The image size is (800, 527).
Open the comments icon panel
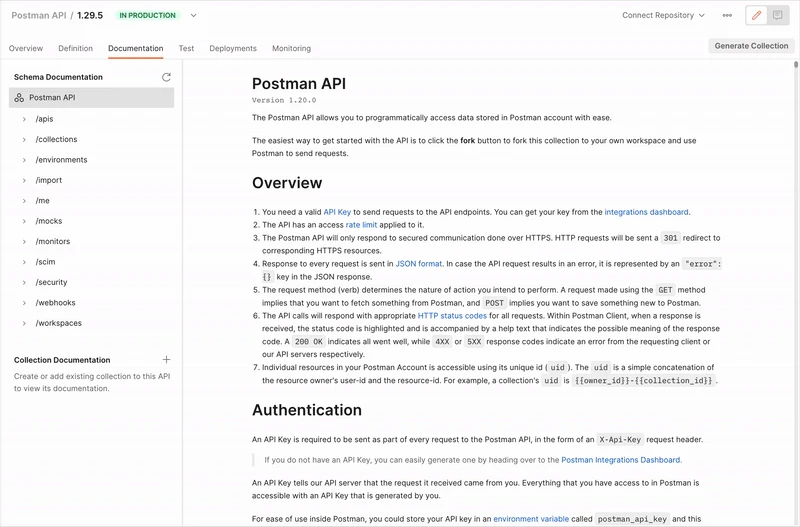point(778,15)
